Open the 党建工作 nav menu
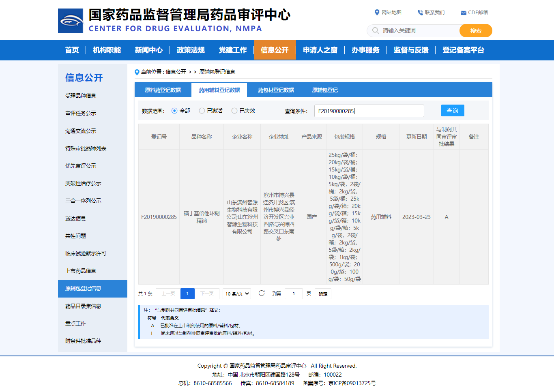The image size is (554, 392). (x=233, y=50)
